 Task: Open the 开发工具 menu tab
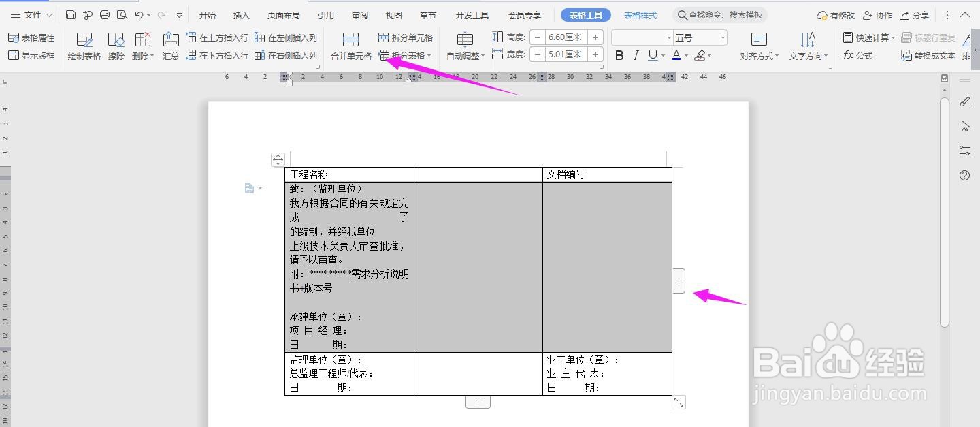472,14
